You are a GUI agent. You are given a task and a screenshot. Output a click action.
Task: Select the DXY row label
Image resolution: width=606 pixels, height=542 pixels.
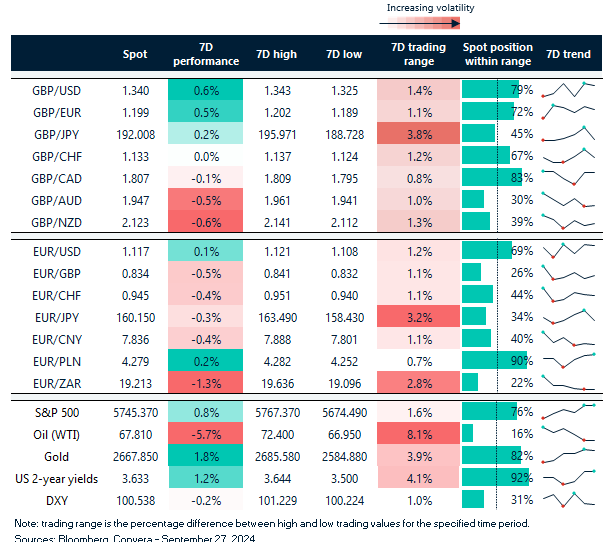(57, 501)
